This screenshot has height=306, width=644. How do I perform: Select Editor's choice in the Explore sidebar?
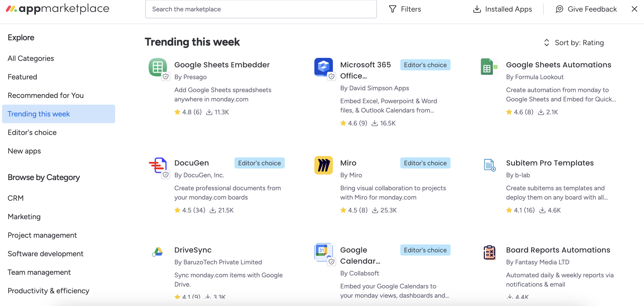pos(32,132)
